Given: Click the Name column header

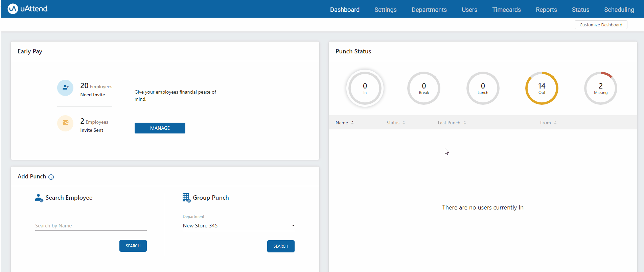Looking at the screenshot, I should point(342,123).
